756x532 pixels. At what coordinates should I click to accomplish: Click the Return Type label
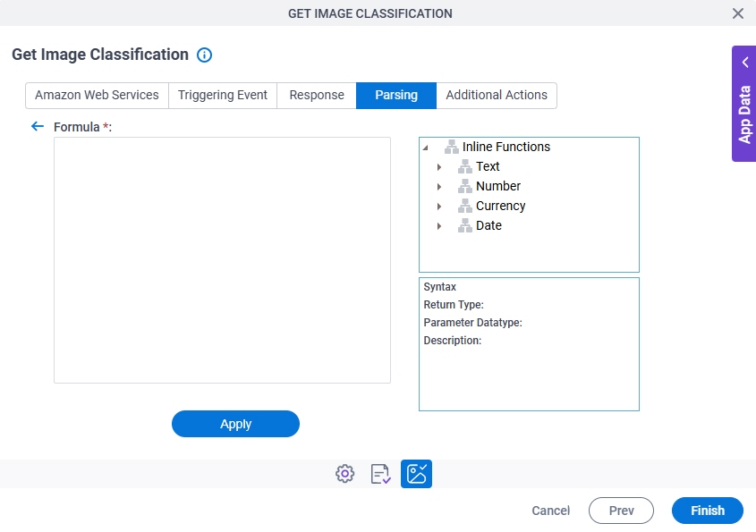[454, 305]
